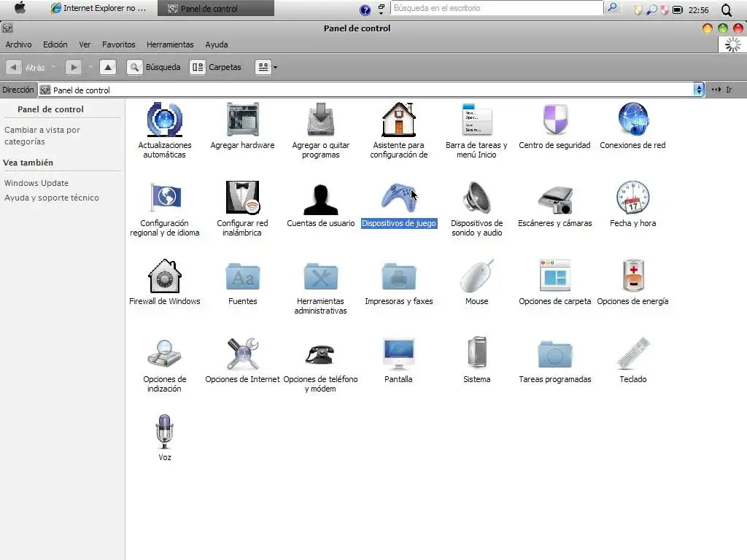Click the Búsqueda toolbar button
Image resolution: width=747 pixels, height=560 pixels.
[154, 67]
